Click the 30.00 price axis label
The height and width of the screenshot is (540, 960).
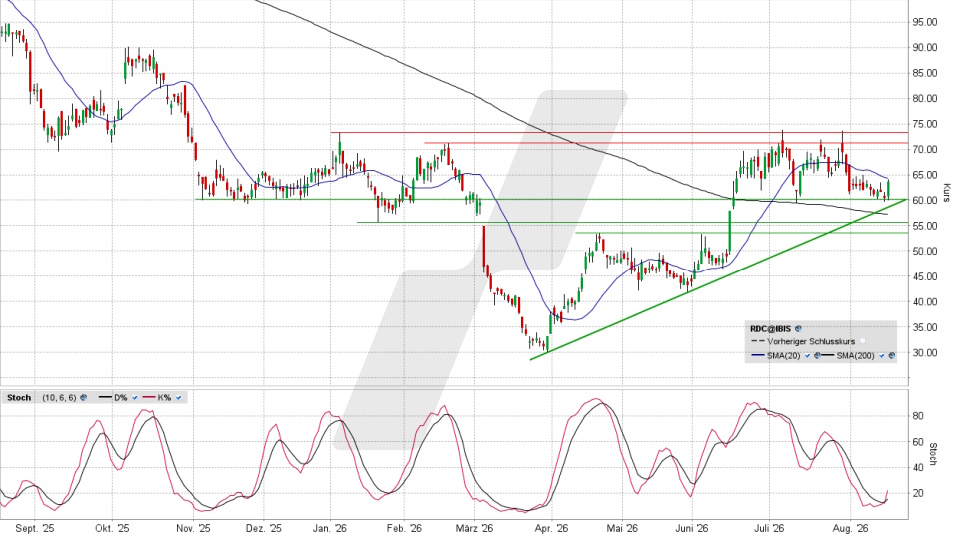click(x=924, y=353)
